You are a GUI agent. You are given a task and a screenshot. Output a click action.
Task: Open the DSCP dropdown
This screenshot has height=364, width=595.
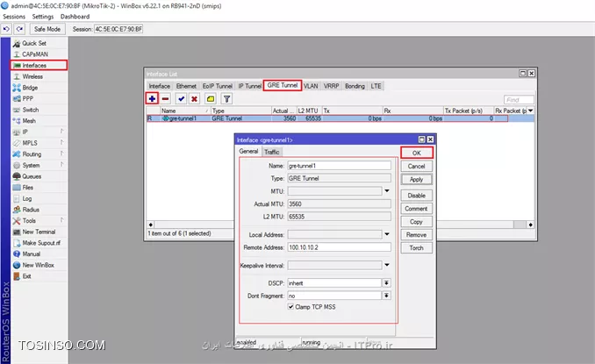coord(386,282)
